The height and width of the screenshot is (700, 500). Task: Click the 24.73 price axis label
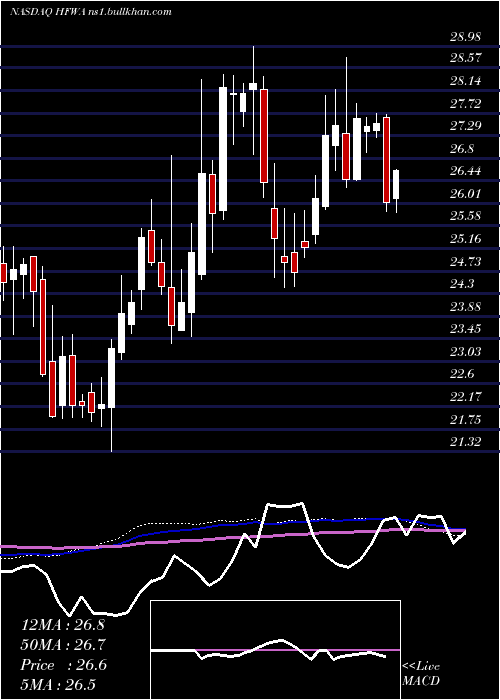point(465,261)
